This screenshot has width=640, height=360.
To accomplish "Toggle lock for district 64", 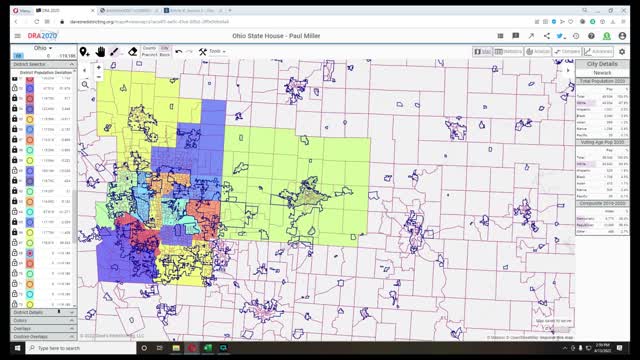I will pyautogui.click(x=15, y=211).
